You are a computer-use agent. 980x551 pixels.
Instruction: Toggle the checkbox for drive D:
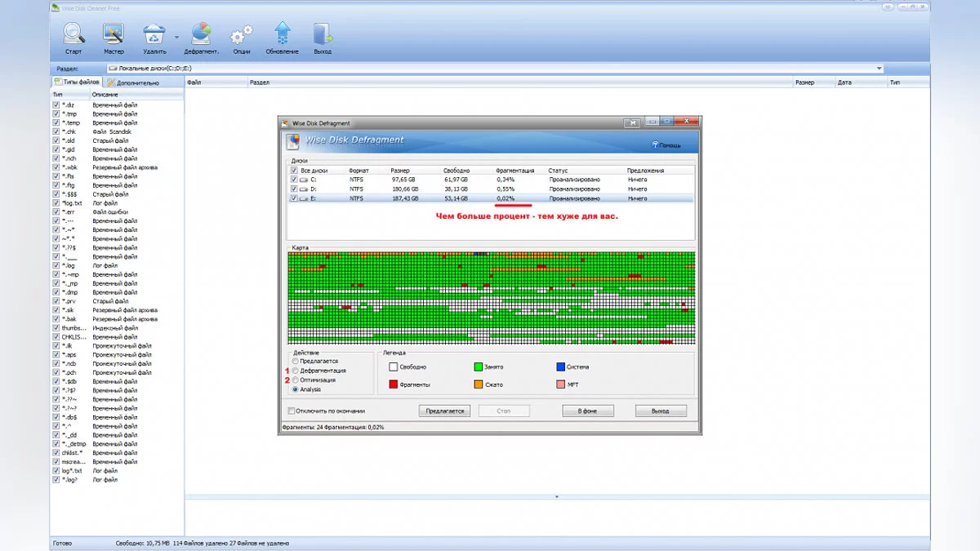pyautogui.click(x=295, y=189)
